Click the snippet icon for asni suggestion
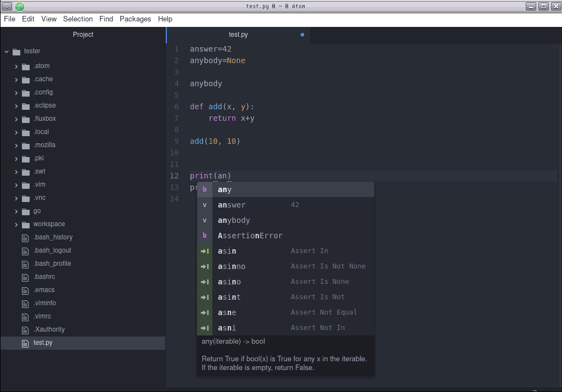This screenshot has width=562, height=392. point(205,328)
